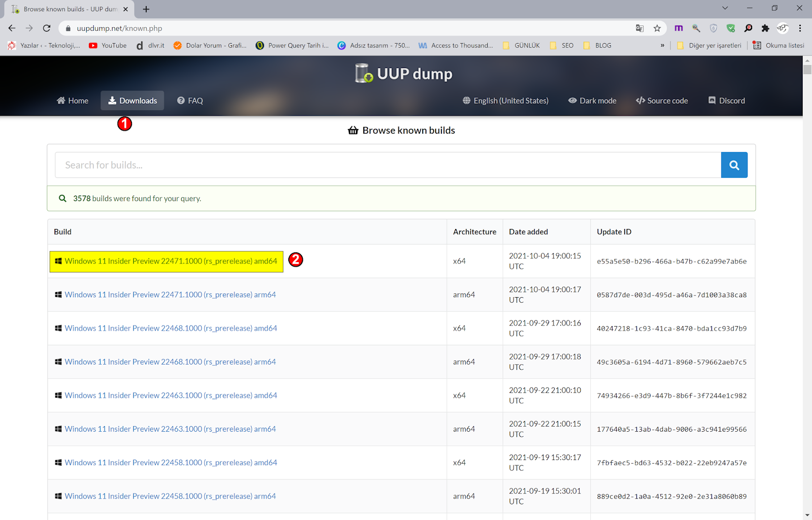Open English (United States) language selector
812x520 pixels.
point(505,101)
